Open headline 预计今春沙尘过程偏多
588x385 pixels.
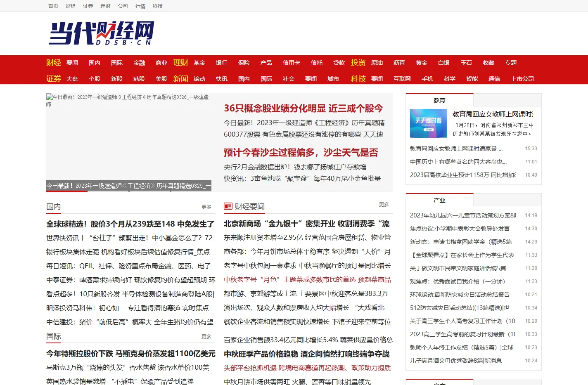[x=301, y=153]
